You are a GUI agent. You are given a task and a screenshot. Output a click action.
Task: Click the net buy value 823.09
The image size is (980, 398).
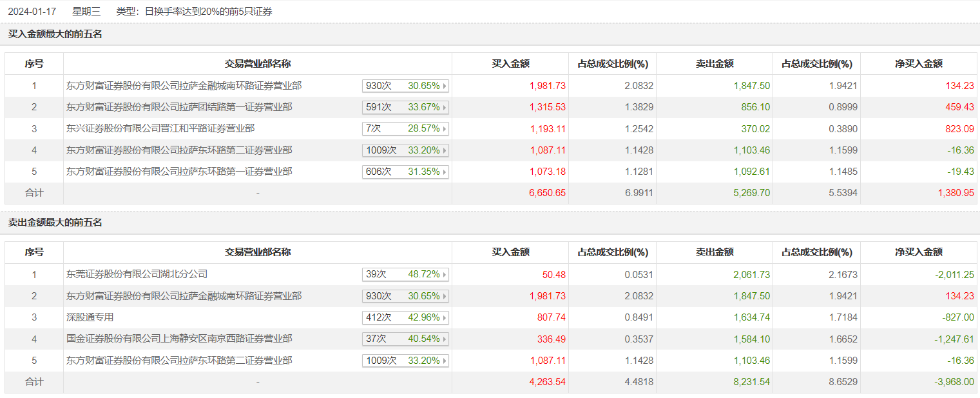point(959,129)
